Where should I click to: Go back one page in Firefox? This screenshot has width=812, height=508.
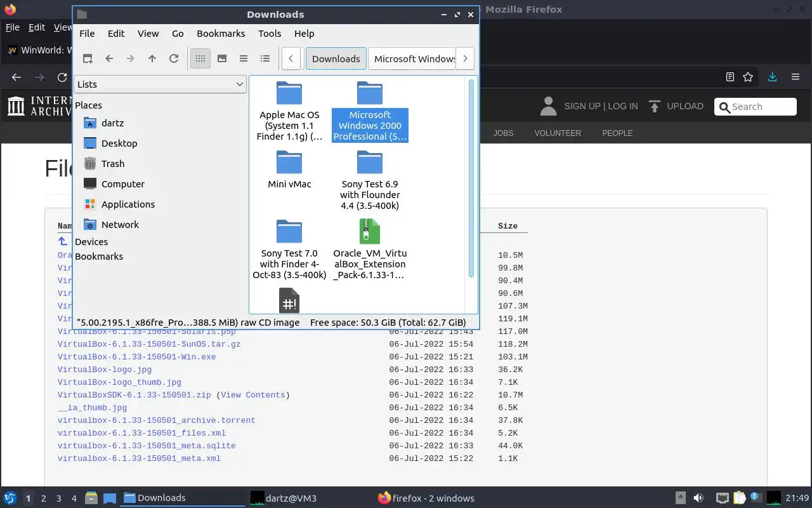click(x=16, y=77)
